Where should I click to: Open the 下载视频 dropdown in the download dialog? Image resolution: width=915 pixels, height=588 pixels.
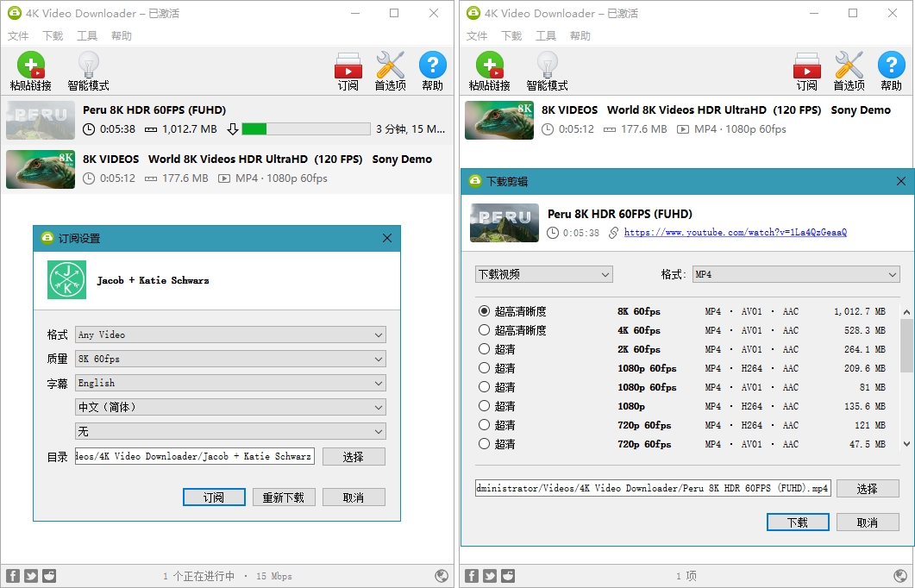click(x=543, y=274)
